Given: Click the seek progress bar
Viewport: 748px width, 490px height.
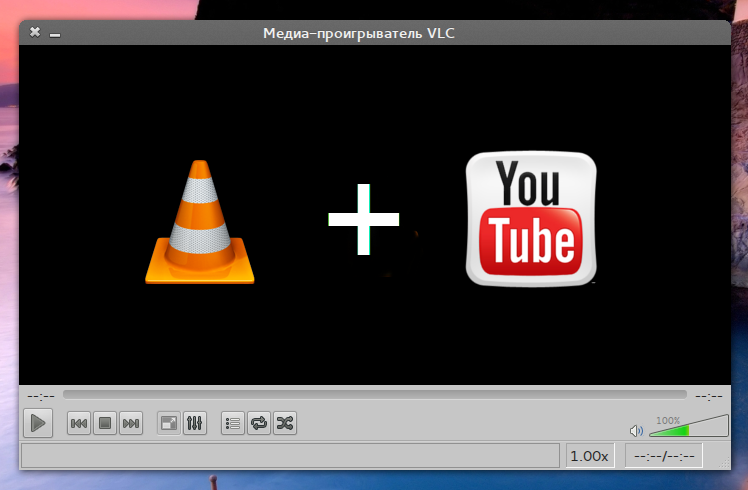Looking at the screenshot, I should point(374,395).
